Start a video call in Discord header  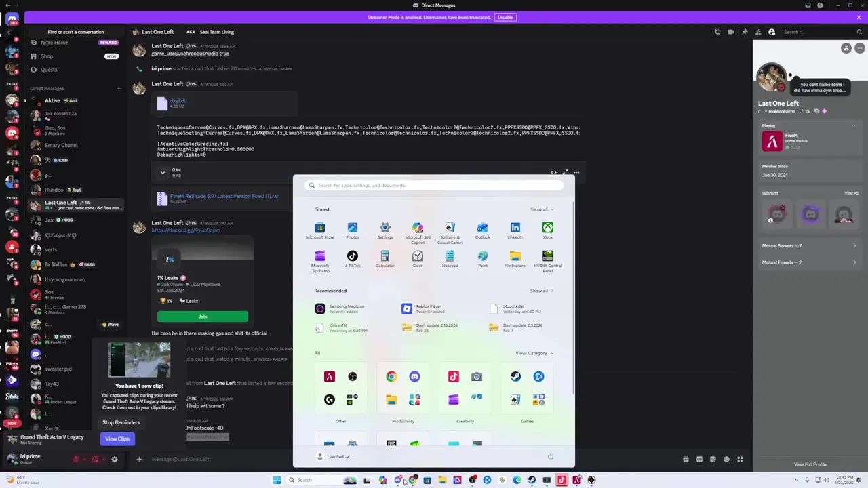click(x=730, y=32)
